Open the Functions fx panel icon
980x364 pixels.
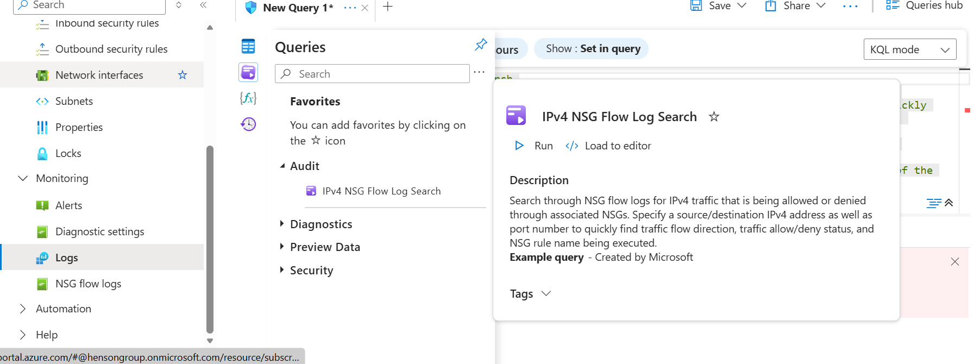[248, 98]
